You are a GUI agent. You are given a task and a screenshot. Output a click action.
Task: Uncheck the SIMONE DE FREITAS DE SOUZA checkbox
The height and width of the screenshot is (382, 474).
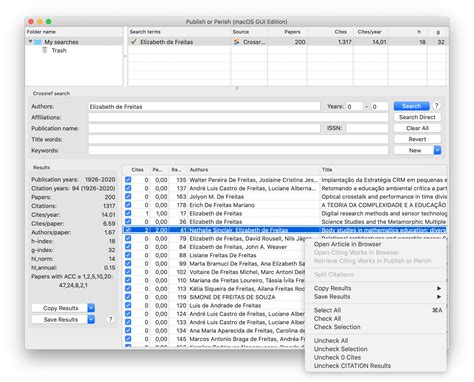coord(128,297)
